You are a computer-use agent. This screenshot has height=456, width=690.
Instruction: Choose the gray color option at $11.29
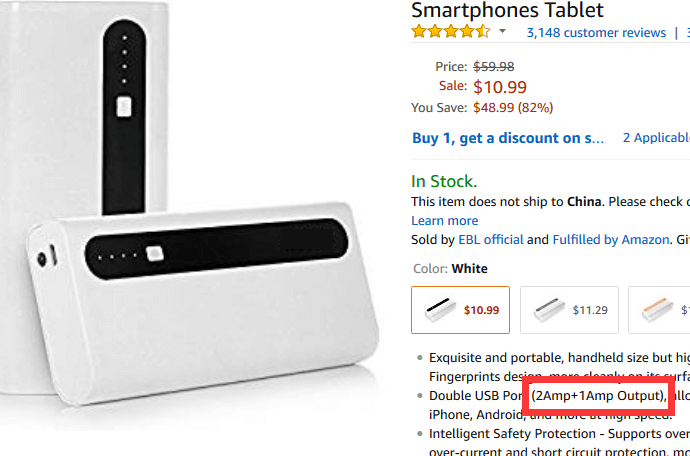[x=569, y=310]
